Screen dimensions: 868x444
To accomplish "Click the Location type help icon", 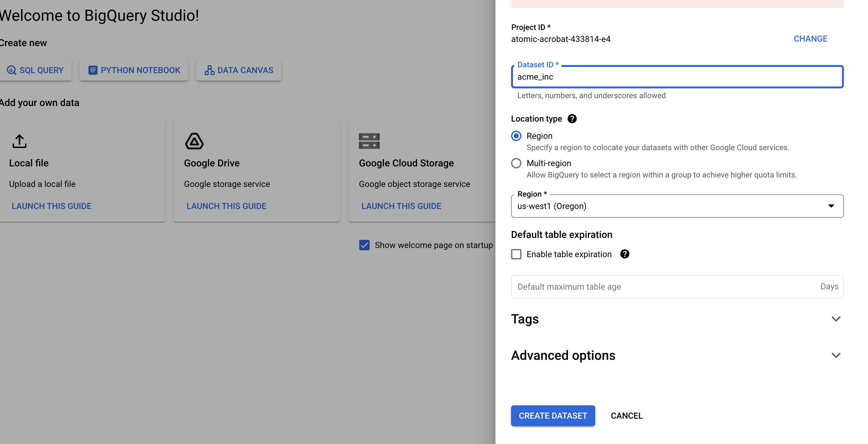I will [x=572, y=119].
